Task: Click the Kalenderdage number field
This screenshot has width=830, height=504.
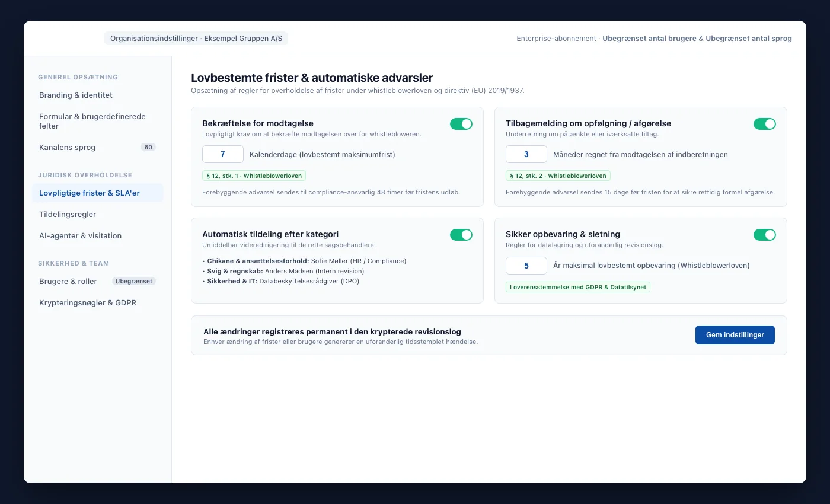Action: 223,154
